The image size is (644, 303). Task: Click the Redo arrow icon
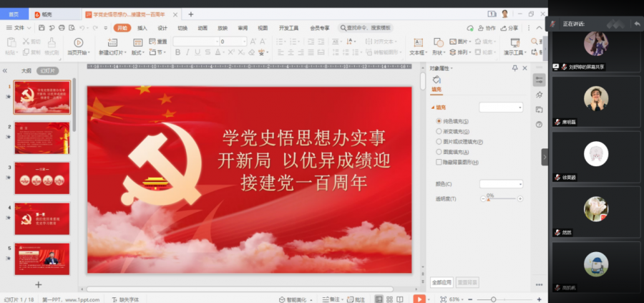pyautogui.click(x=95, y=28)
